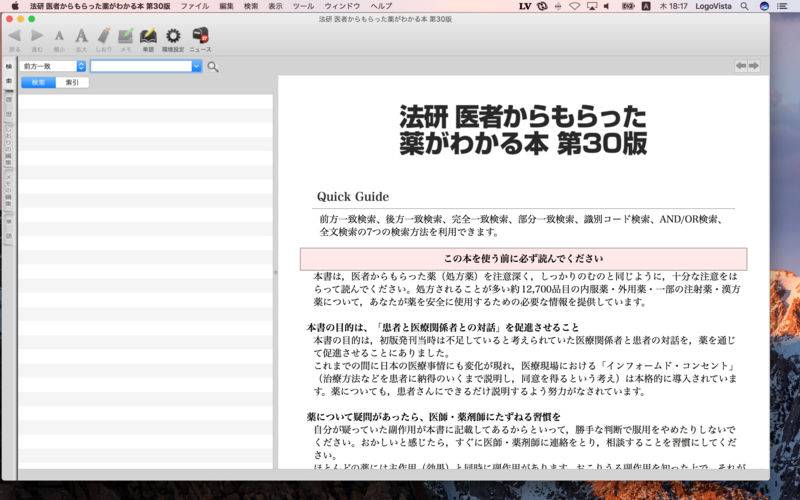
Task: Open the ファイル menu
Action: tap(194, 6)
